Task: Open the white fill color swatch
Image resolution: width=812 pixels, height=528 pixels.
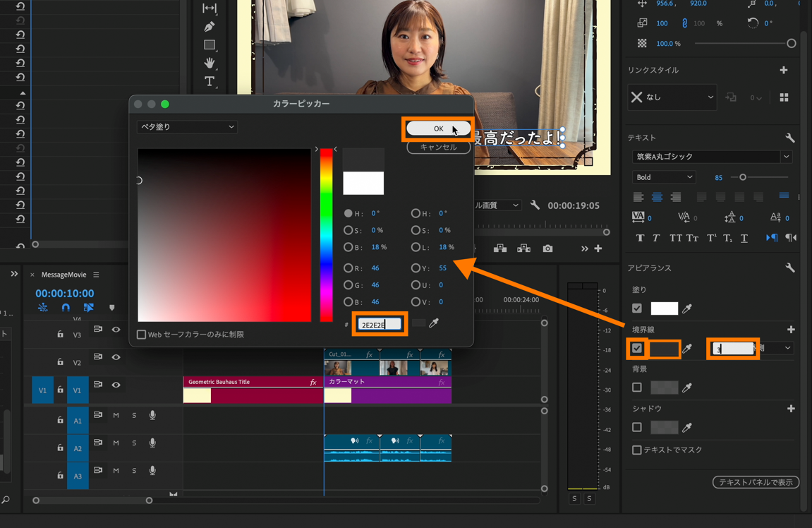Action: click(665, 308)
